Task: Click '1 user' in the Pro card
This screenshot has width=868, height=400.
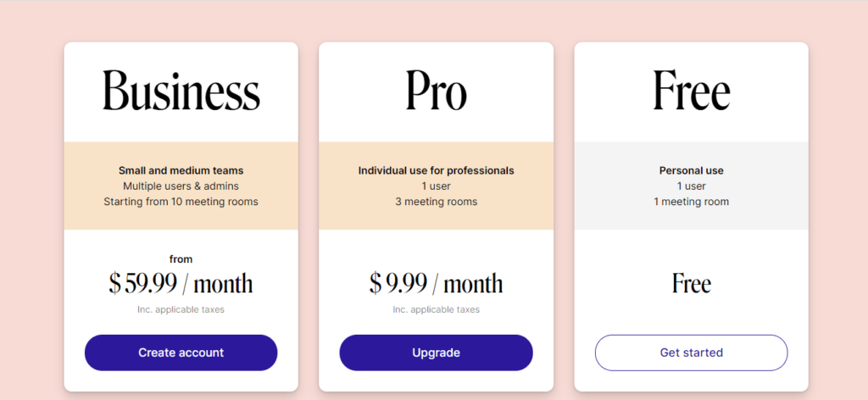Action: 436,186
